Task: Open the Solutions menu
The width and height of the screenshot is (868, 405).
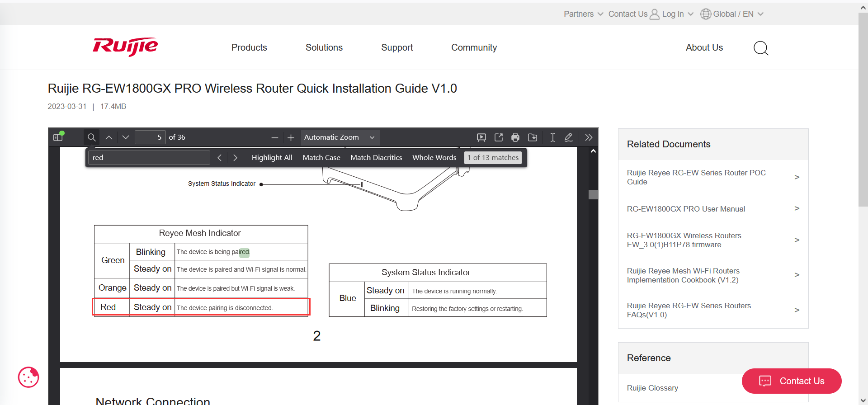Action: coord(324,47)
